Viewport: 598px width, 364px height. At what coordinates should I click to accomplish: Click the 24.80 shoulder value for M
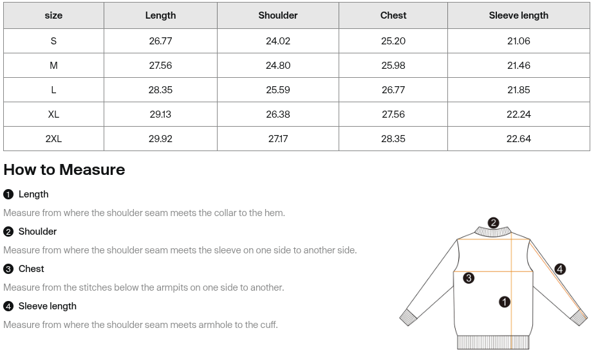pos(278,66)
